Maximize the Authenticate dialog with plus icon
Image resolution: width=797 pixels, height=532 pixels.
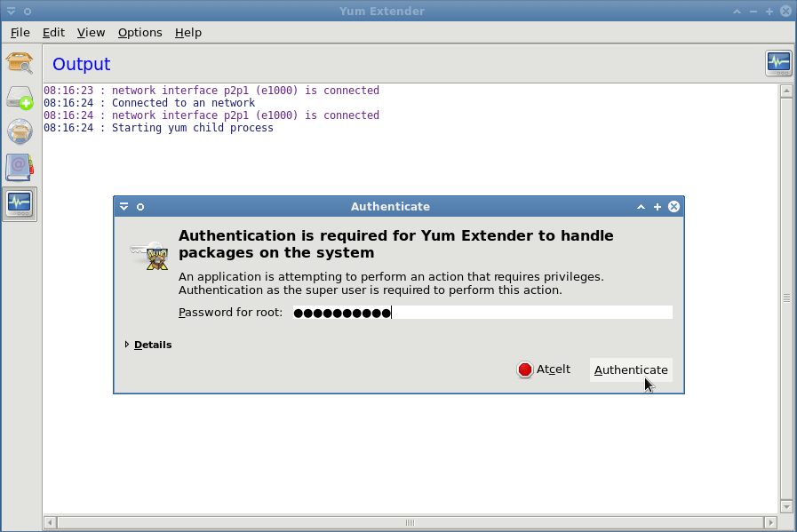click(x=658, y=207)
